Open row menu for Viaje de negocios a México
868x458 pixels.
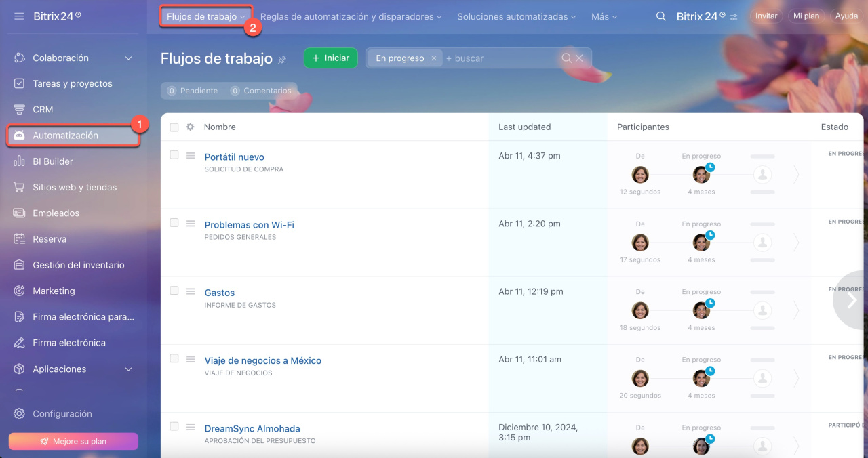point(191,359)
